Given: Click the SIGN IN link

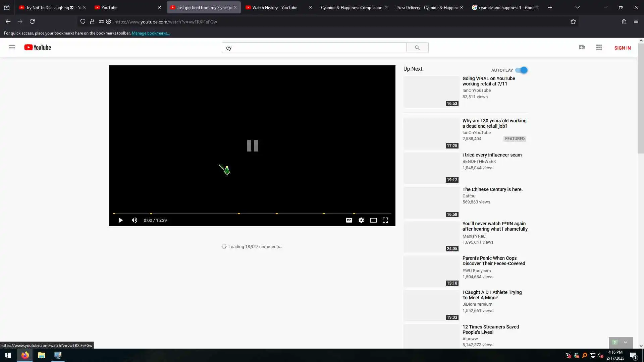Looking at the screenshot, I should [622, 48].
